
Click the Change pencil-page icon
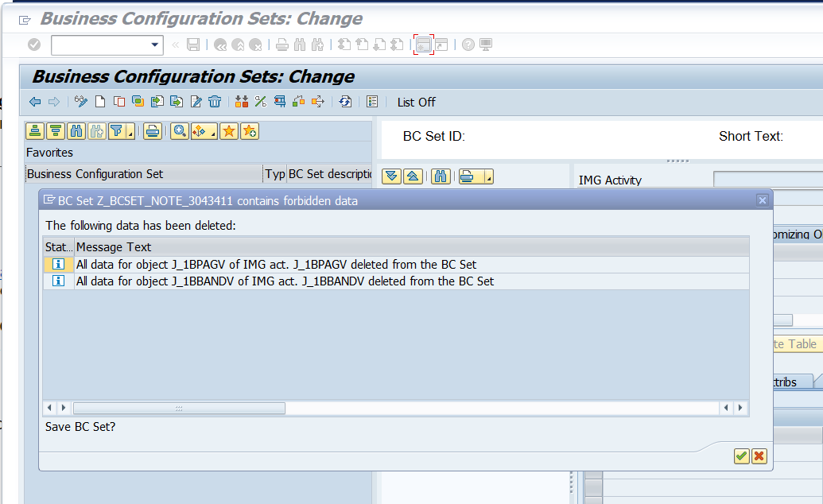196,101
